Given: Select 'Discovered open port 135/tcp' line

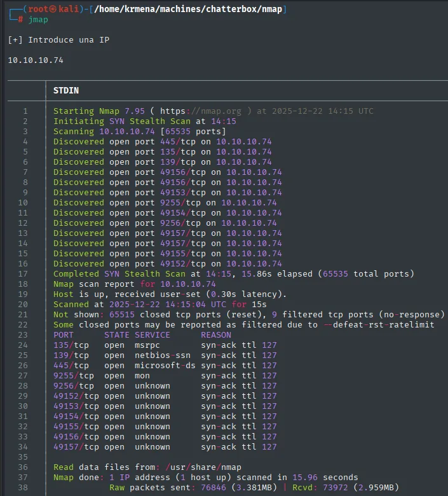Looking at the screenshot, I should (162, 151).
